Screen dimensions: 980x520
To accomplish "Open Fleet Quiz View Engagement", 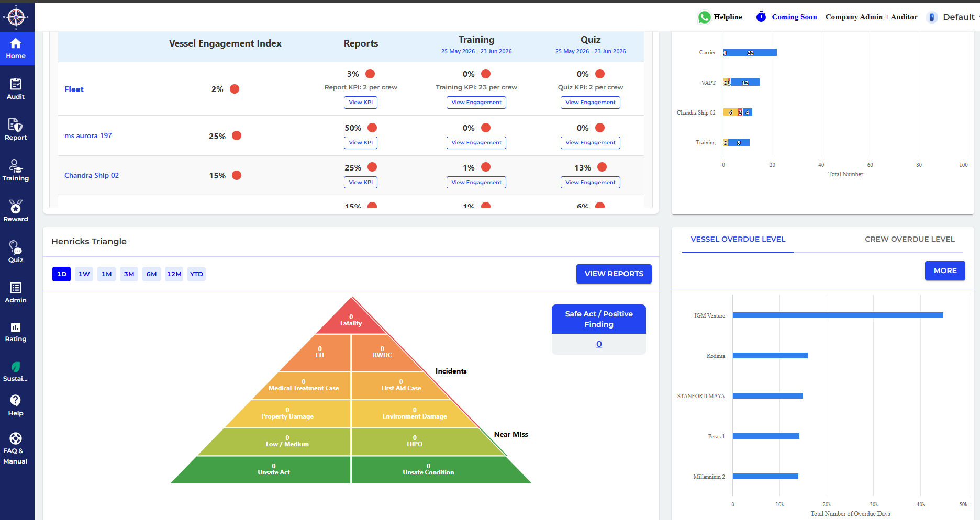I will tap(591, 103).
